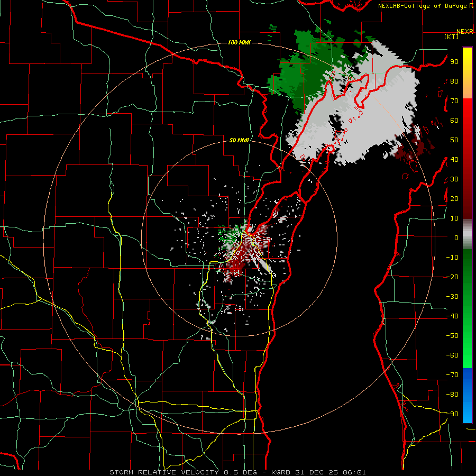Click the -80 value on the velocity scale
Image resolution: width=476 pixels, height=476 pixels.
coord(452,395)
